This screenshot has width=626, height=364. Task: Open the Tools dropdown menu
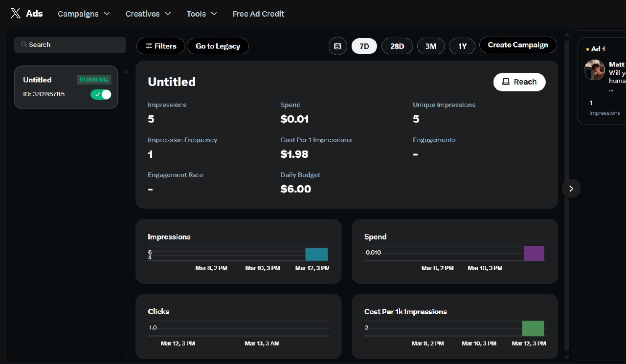pos(201,14)
